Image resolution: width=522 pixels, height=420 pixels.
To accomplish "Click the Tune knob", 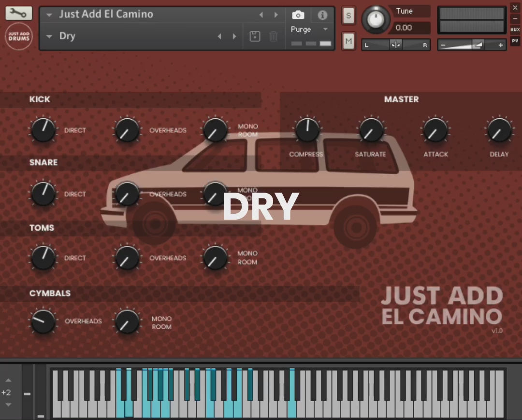I will coord(376,19).
